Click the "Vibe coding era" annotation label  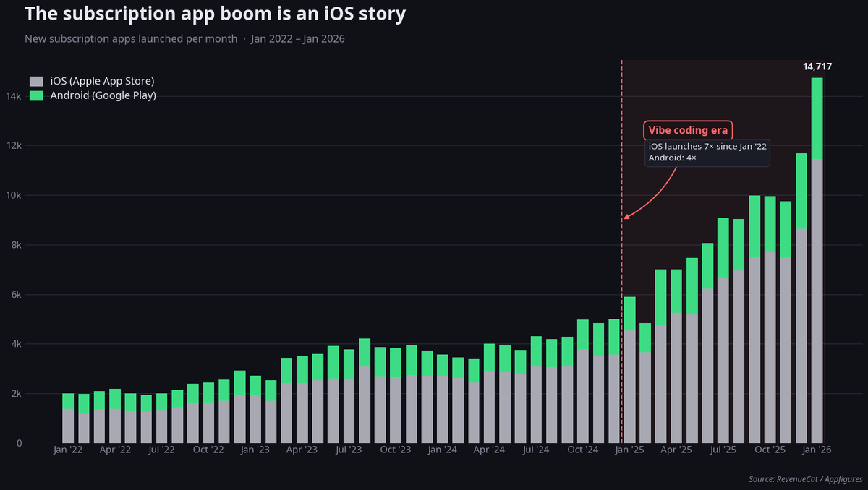688,130
